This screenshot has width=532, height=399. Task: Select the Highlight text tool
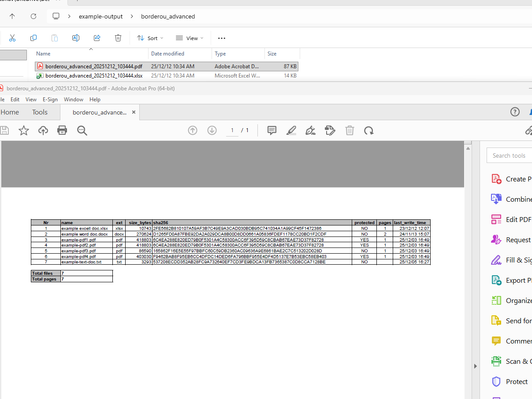point(291,130)
